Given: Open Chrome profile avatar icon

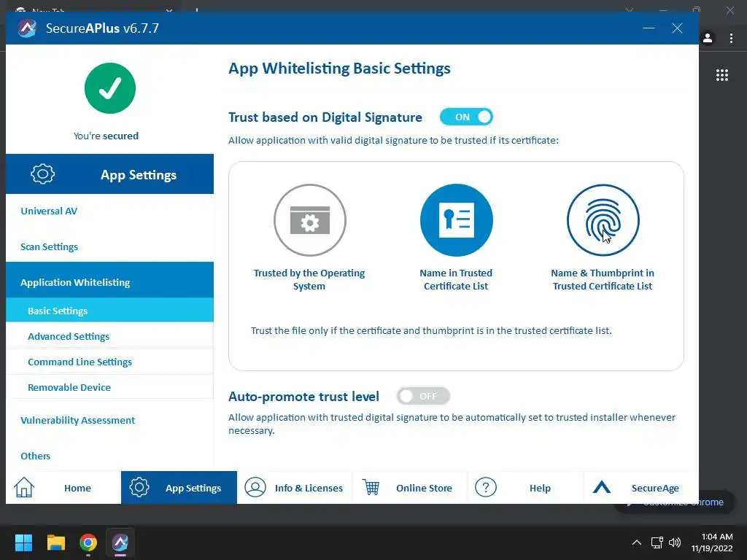Looking at the screenshot, I should [x=708, y=38].
